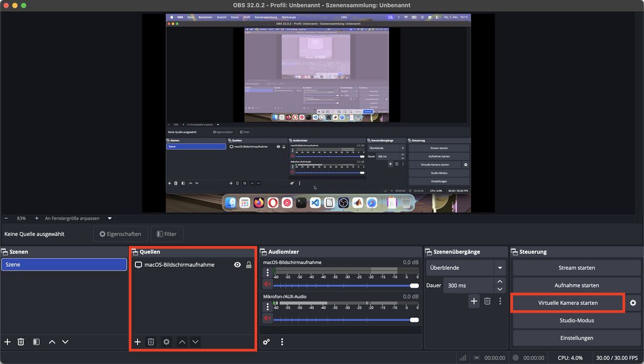
Task: Toggle lock on macOS-Bildschirmaufnahme source
Action: tap(248, 265)
